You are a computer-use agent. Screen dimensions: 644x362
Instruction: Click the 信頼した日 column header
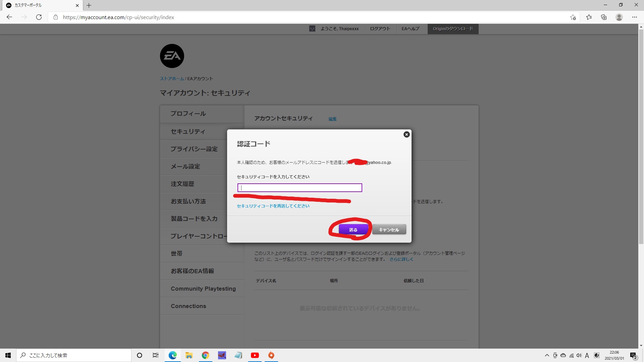(x=414, y=281)
